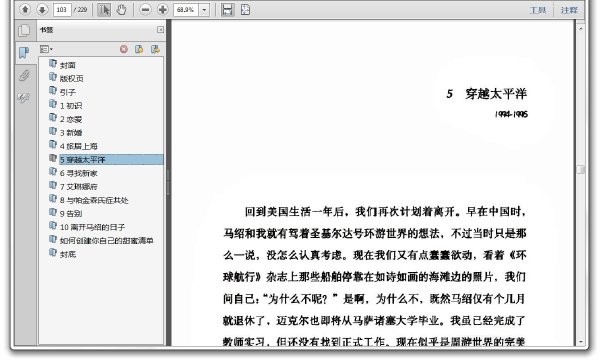
Task: Click the date text 1994-1995
Action: 511,114
